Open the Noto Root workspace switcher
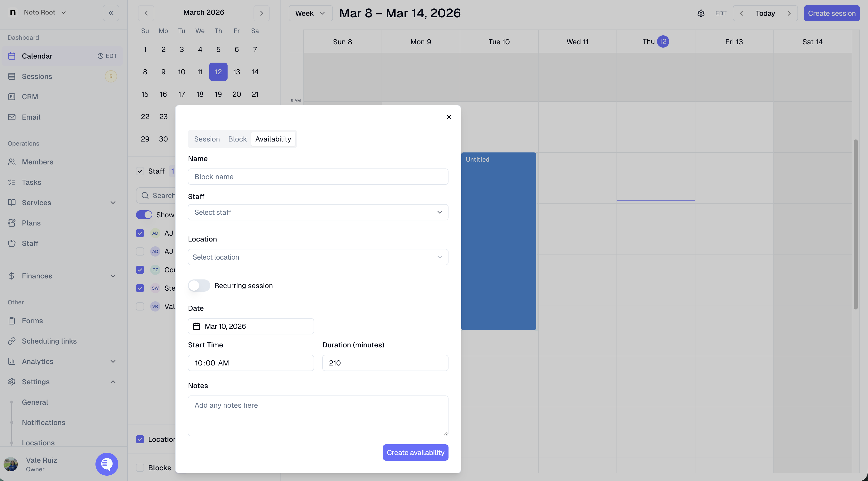 [x=45, y=12]
